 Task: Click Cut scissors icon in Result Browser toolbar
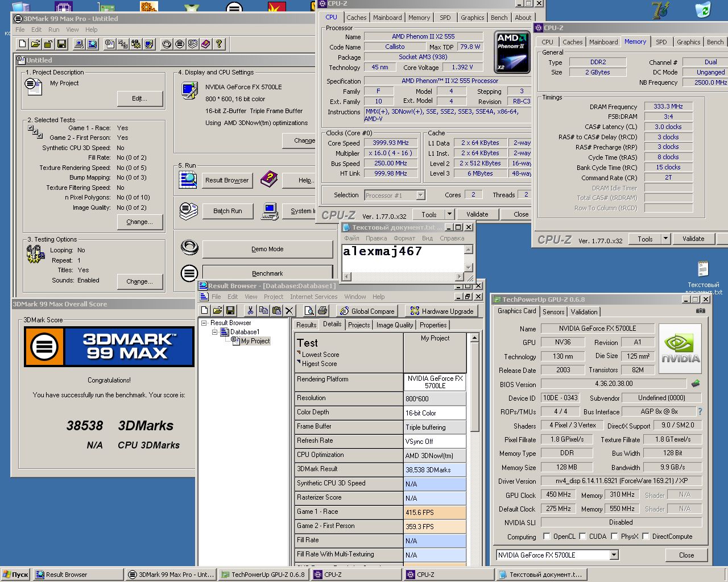pos(250,310)
